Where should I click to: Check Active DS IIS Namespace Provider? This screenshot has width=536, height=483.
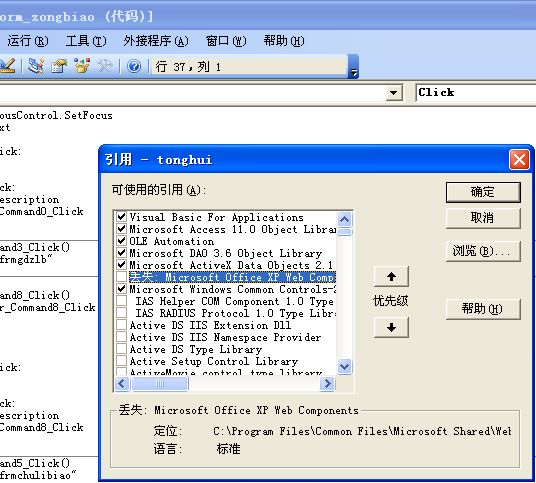121,337
